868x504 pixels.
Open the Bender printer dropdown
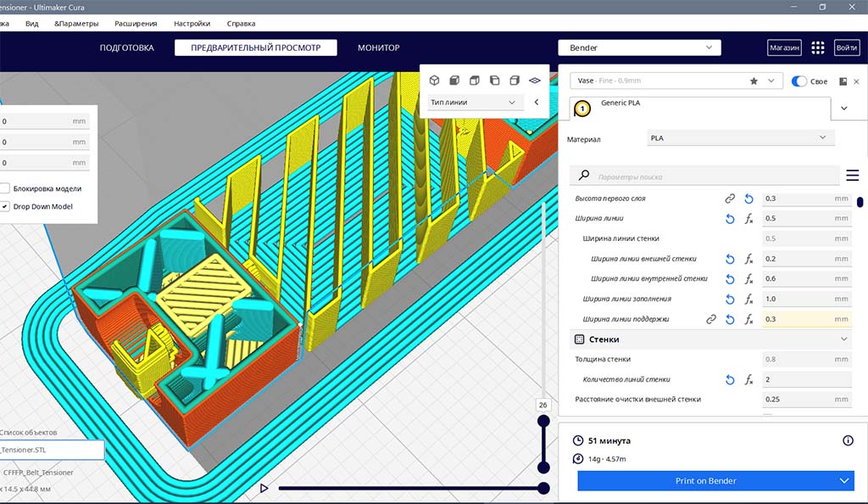pyautogui.click(x=639, y=48)
